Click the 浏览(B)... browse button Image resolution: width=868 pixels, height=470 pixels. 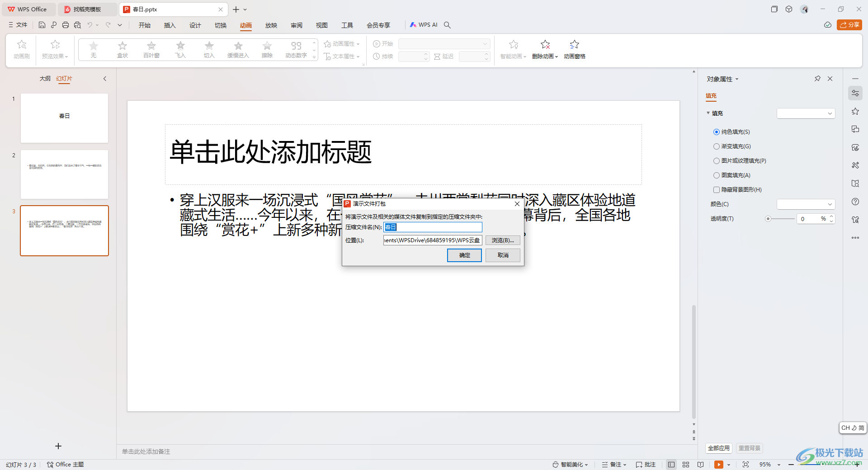[503, 240]
